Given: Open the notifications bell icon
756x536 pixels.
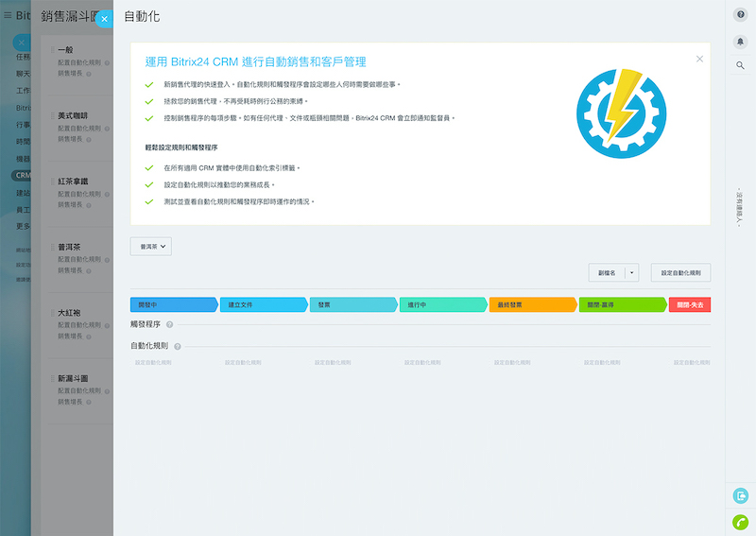Looking at the screenshot, I should coord(741,42).
